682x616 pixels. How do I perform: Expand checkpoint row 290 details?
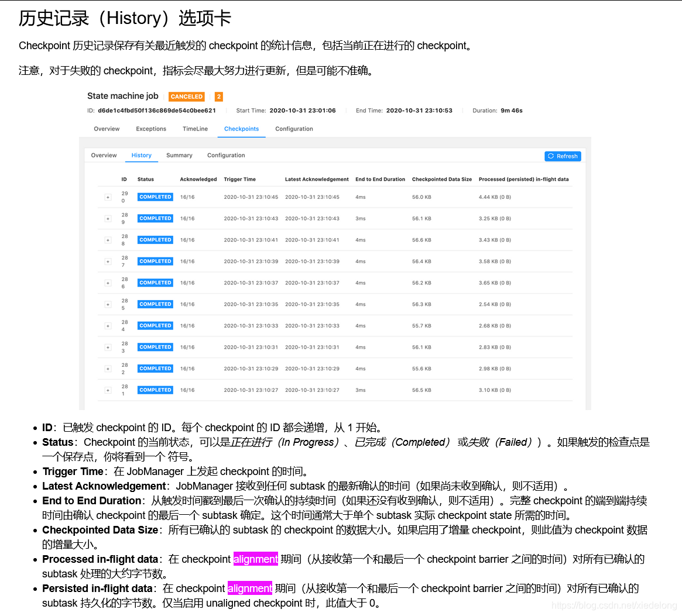point(108,197)
